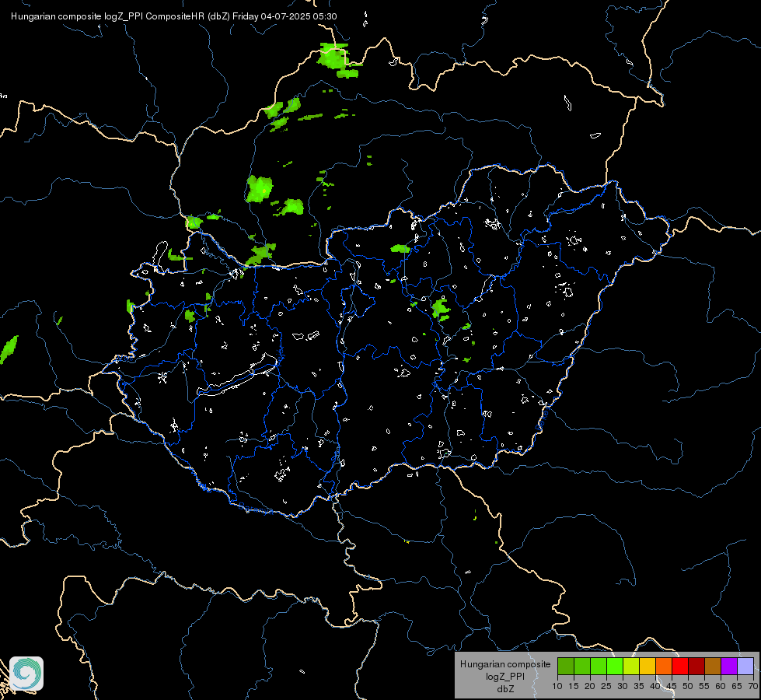Viewport: 761px width, 700px height.
Task: Click the legend scale value '35'
Action: [x=639, y=686]
